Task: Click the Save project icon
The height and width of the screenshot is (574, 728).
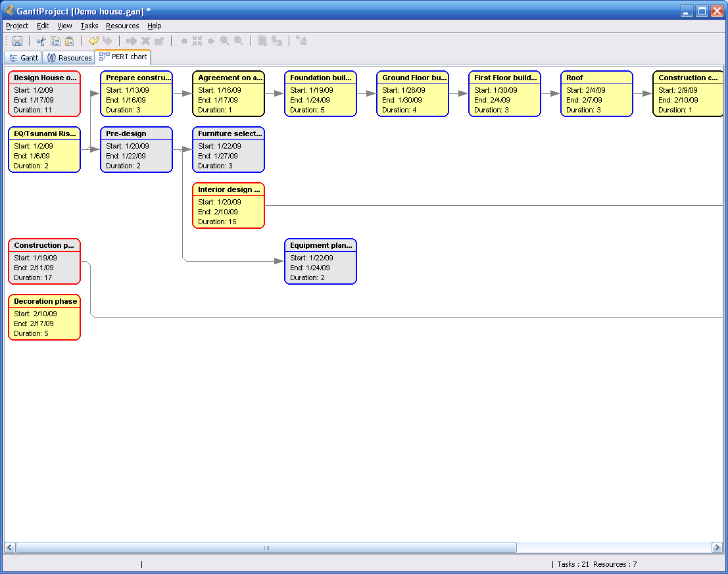Action: pos(18,41)
